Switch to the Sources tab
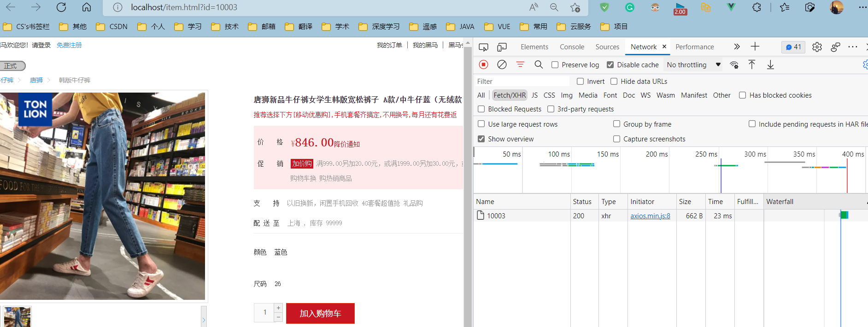 [x=607, y=47]
